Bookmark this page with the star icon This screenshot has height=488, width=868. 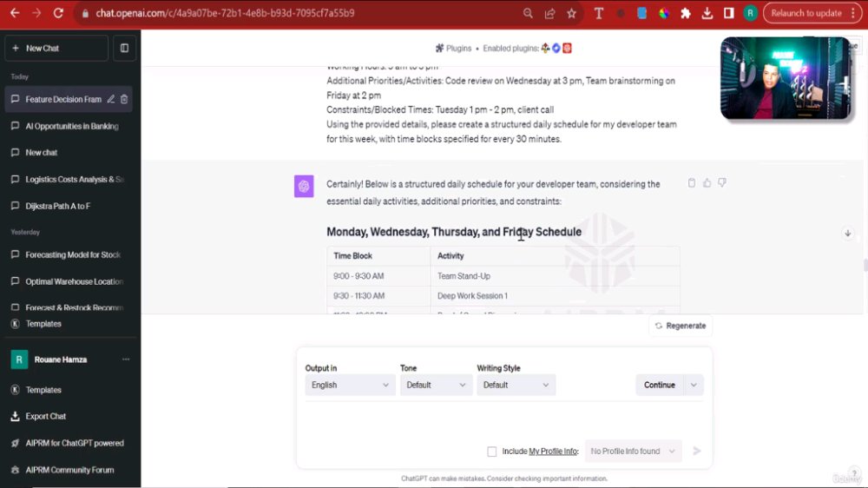[x=571, y=13]
